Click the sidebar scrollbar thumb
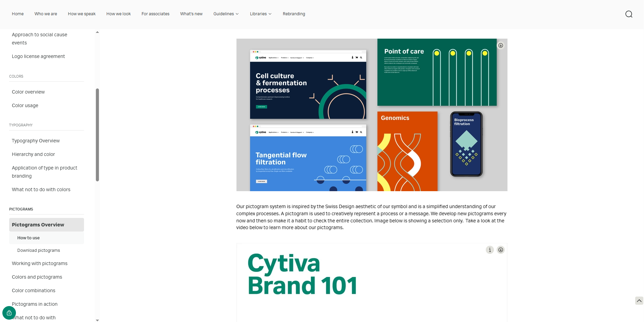 pos(97,135)
